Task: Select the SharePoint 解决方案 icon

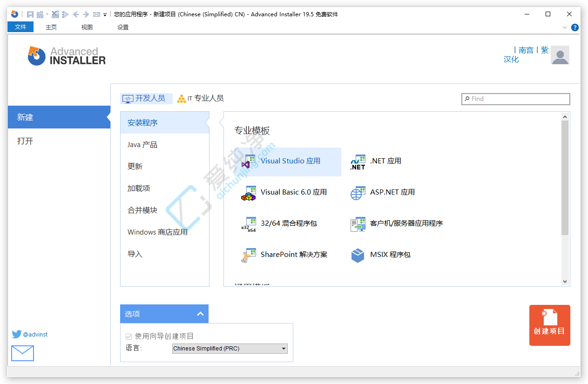Action: 249,255
